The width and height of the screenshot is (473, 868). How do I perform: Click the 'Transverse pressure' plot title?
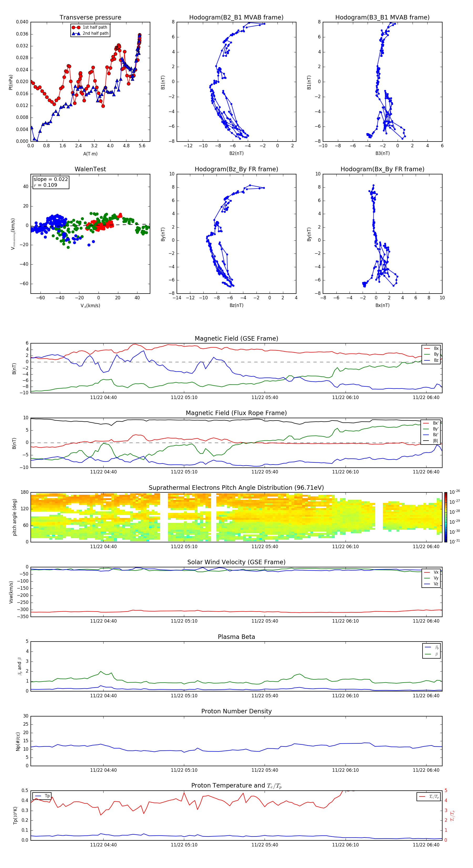click(x=90, y=18)
